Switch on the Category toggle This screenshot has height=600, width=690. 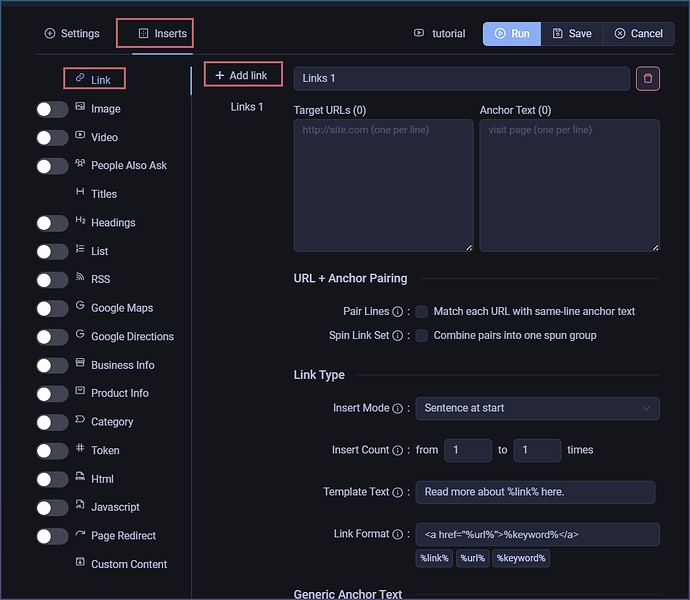(x=52, y=423)
